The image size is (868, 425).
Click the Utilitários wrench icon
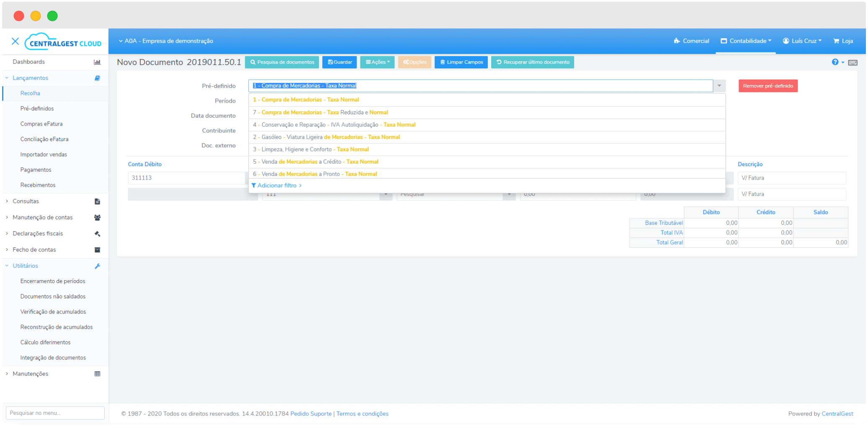pyautogui.click(x=97, y=266)
